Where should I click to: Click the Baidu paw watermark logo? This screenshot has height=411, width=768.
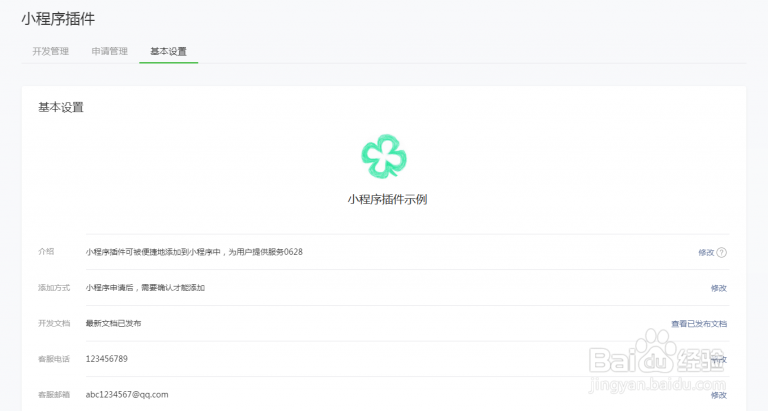pyautogui.click(x=662, y=358)
